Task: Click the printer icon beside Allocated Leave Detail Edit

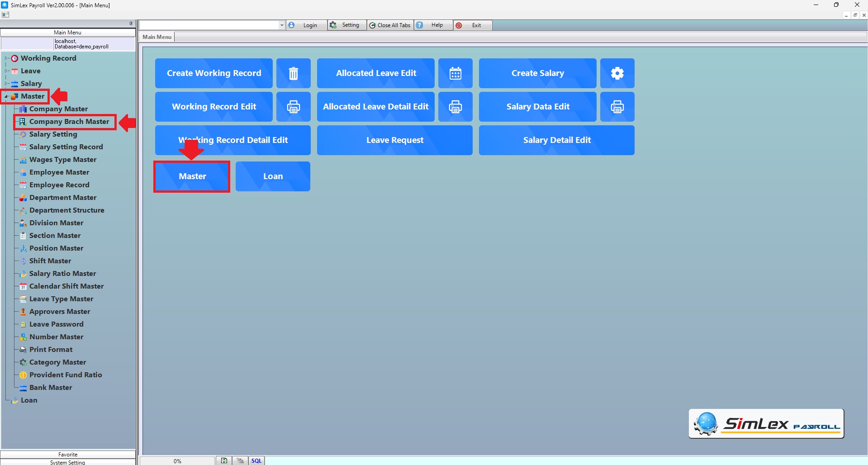Action: [x=455, y=107]
